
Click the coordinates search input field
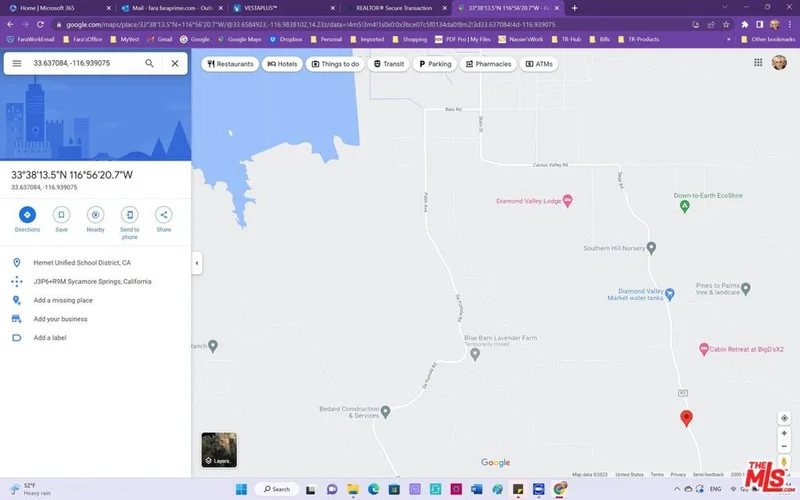80,63
